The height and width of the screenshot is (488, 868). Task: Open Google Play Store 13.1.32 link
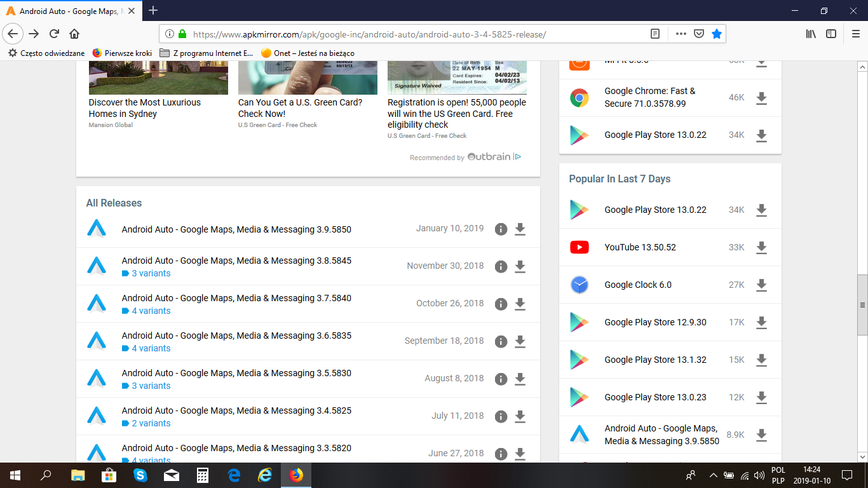click(x=655, y=360)
